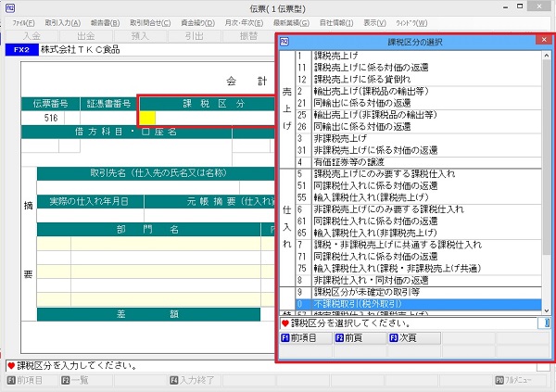Screen dimensions: 556x392
Task: Close the 課税区分の選択 dialog
Action: point(544,40)
